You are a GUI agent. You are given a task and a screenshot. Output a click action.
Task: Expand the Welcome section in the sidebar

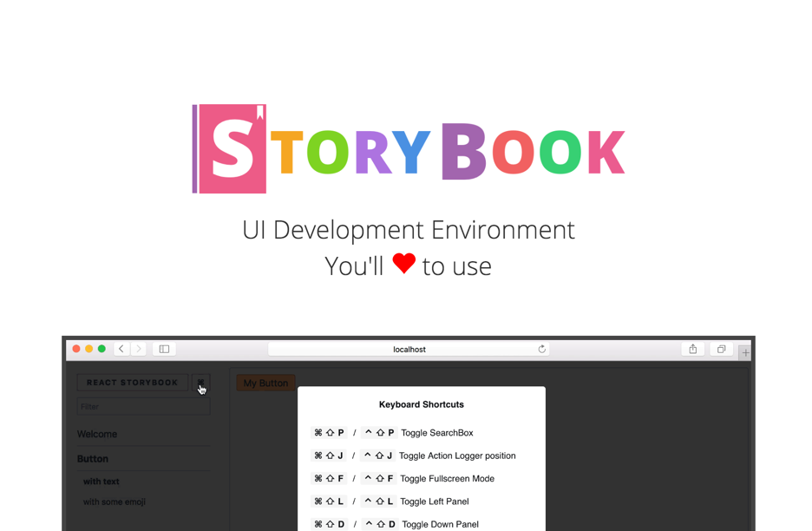97,434
